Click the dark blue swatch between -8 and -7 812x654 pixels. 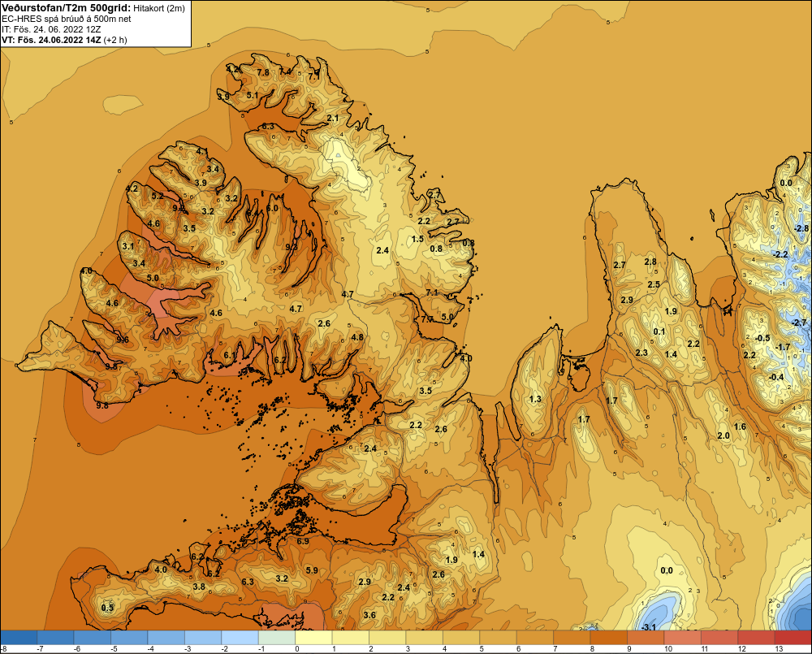point(19,637)
